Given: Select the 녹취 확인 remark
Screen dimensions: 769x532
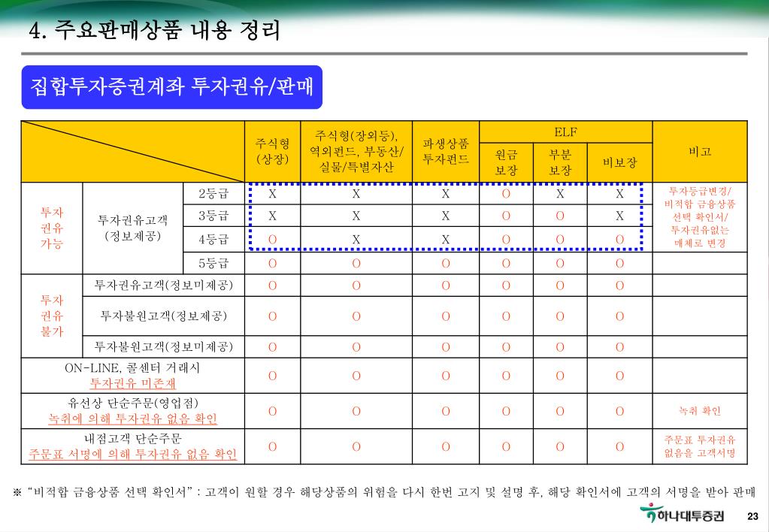Looking at the screenshot, I should pos(700,411).
